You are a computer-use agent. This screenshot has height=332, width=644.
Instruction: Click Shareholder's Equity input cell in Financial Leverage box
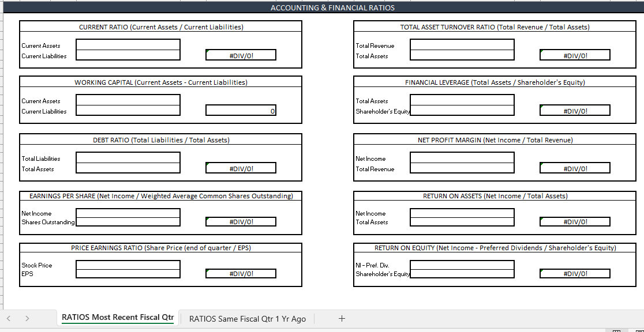(x=462, y=111)
